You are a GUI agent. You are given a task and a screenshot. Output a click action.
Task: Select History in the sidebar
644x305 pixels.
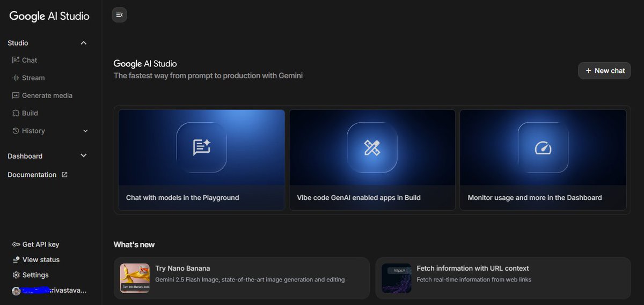33,131
